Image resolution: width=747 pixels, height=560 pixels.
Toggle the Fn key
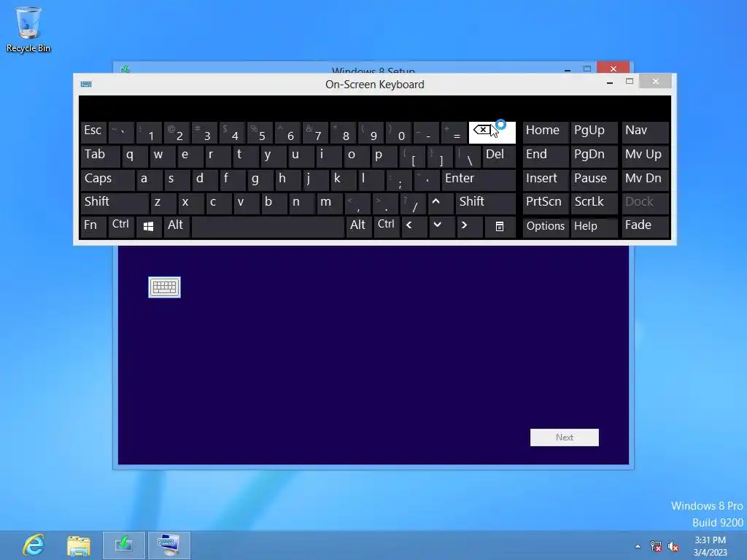[x=93, y=226]
